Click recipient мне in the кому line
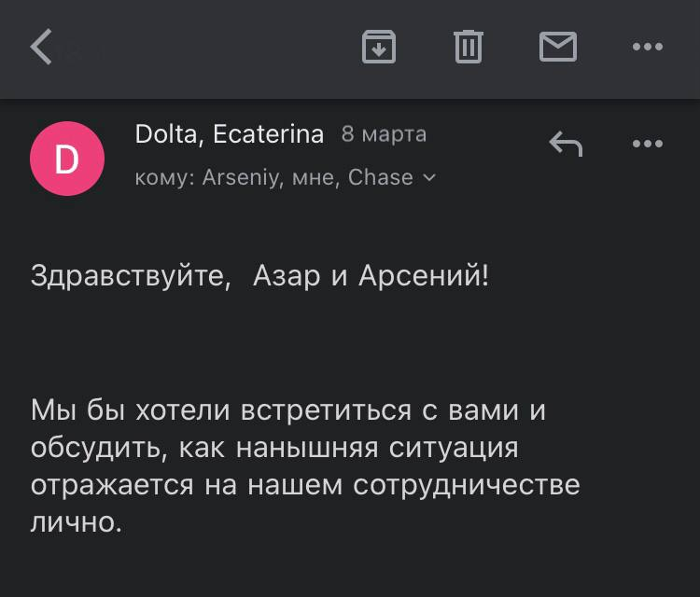Image resolution: width=700 pixels, height=597 pixels. tap(314, 177)
